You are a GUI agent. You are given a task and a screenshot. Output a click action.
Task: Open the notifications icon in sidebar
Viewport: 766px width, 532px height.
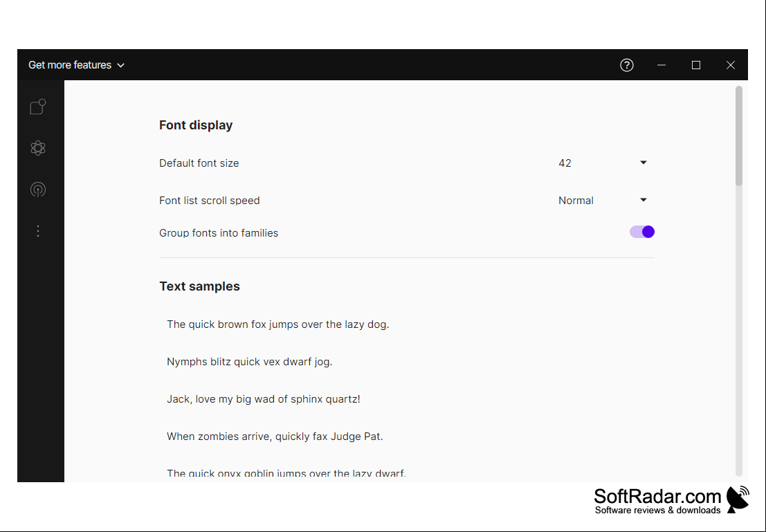(37, 107)
